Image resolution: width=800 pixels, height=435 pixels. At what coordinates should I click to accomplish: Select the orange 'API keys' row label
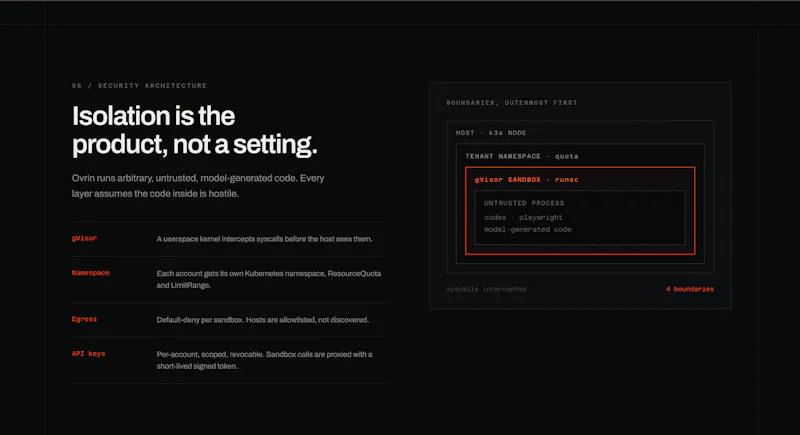[x=88, y=353]
